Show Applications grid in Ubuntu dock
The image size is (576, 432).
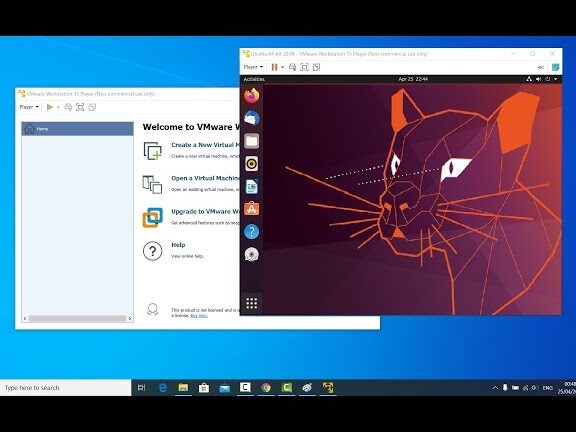coord(252,303)
